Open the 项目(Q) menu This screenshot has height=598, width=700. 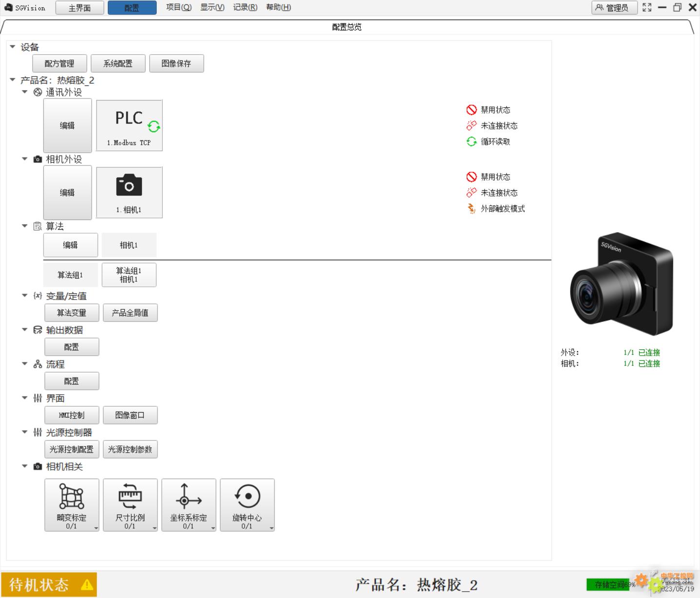click(178, 7)
